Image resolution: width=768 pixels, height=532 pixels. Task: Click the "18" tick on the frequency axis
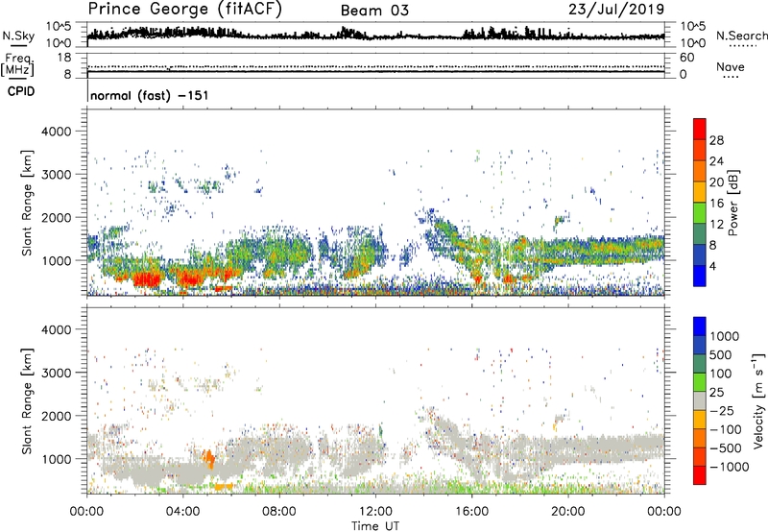click(64, 58)
